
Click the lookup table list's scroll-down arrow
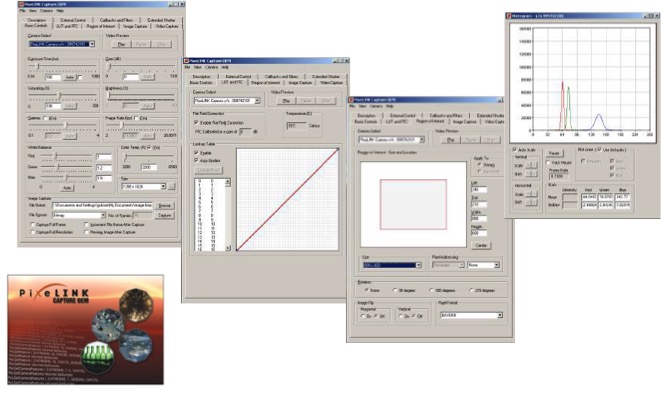point(228,248)
